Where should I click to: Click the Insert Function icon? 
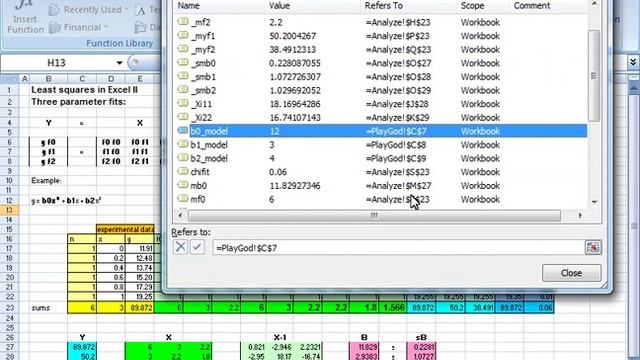tap(25, 17)
